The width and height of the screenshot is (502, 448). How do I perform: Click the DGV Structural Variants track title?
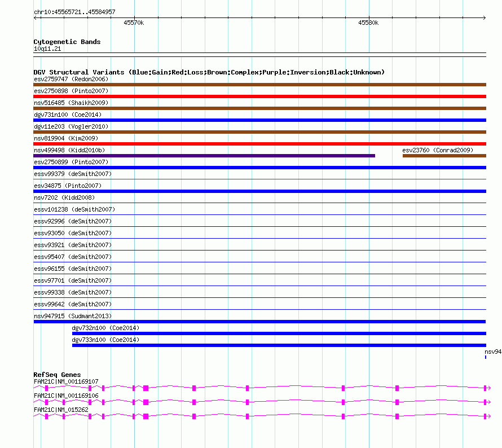209,72
